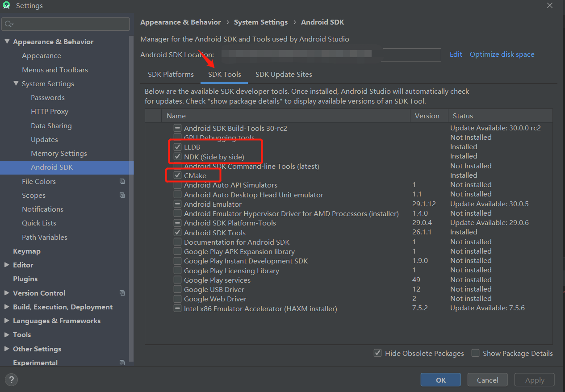Viewport: 565px width, 392px height.
Task: Click the Apply button
Action: 535,380
